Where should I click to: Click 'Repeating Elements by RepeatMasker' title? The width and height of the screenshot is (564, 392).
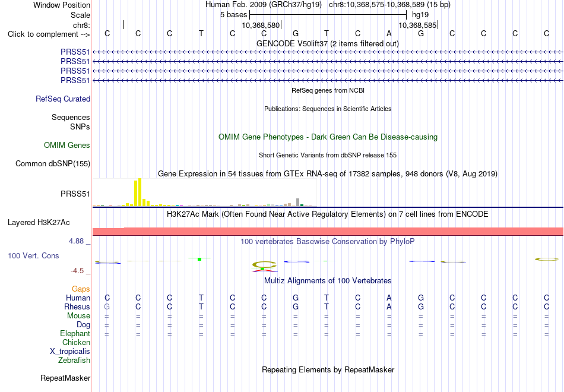328,369
